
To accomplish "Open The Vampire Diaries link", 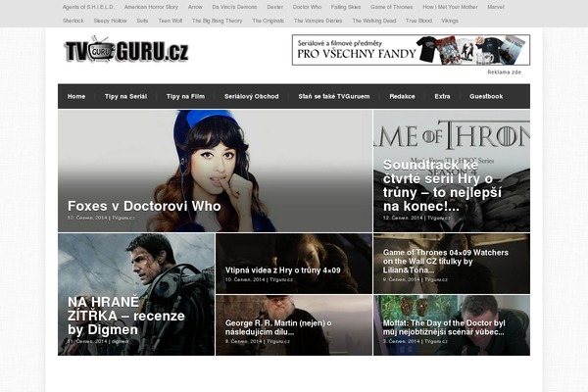I will click(x=318, y=21).
